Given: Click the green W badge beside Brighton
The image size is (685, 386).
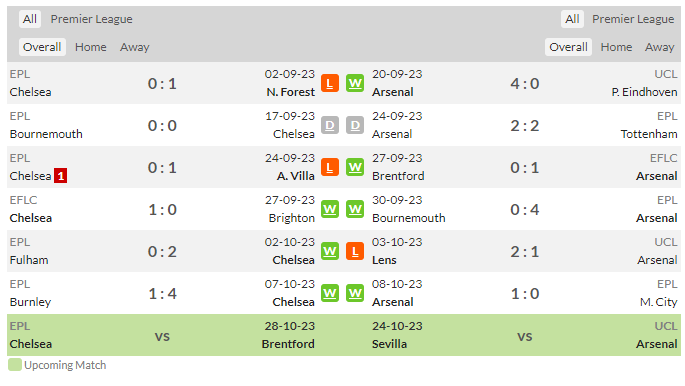Looking at the screenshot, I should point(330,209).
